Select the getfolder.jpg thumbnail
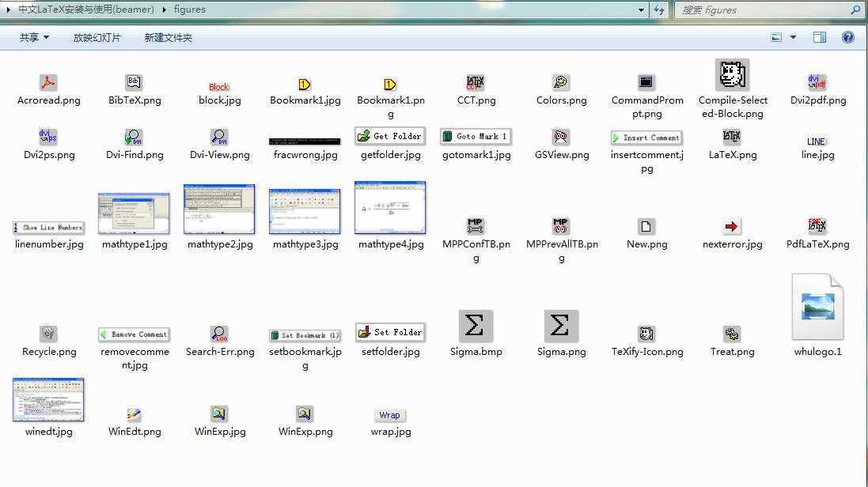This screenshot has width=868, height=487. [390, 136]
